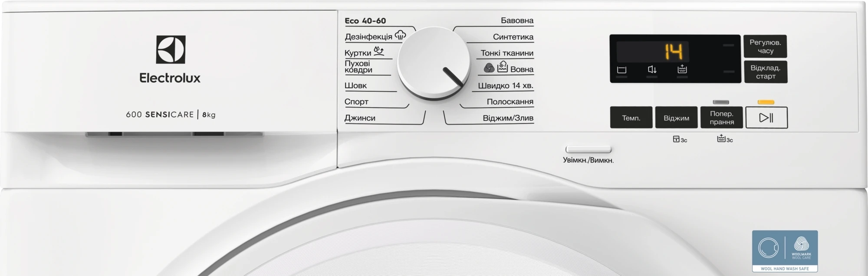Click the Woolmark swirl icon beside Вовна

coord(489,68)
